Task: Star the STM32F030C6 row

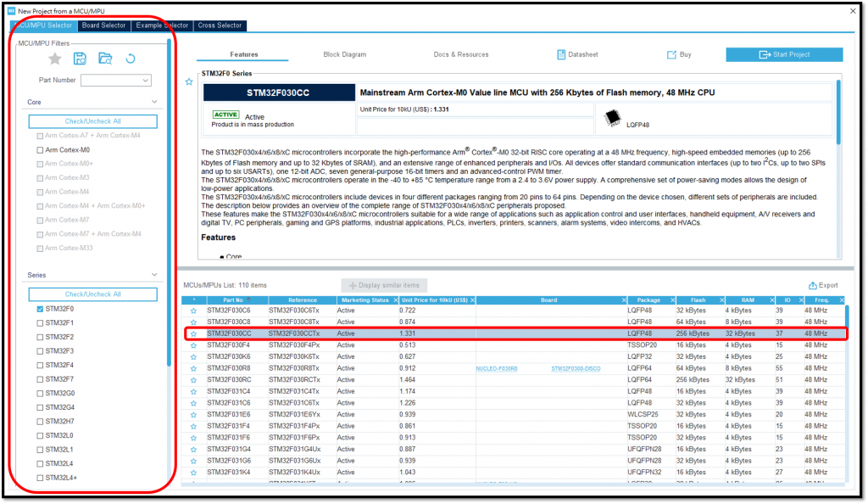Action: pos(194,311)
